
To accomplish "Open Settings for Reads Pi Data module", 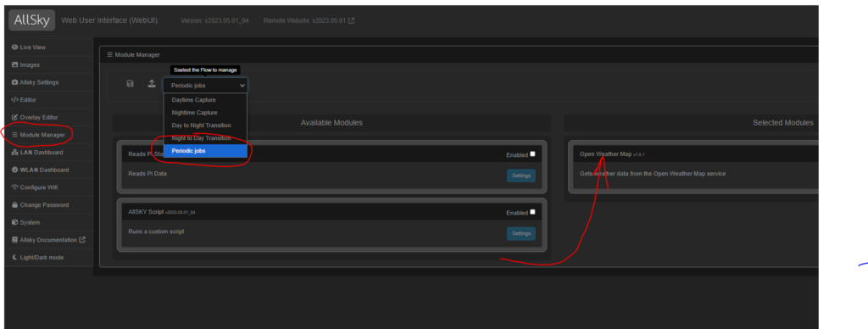I will (521, 176).
